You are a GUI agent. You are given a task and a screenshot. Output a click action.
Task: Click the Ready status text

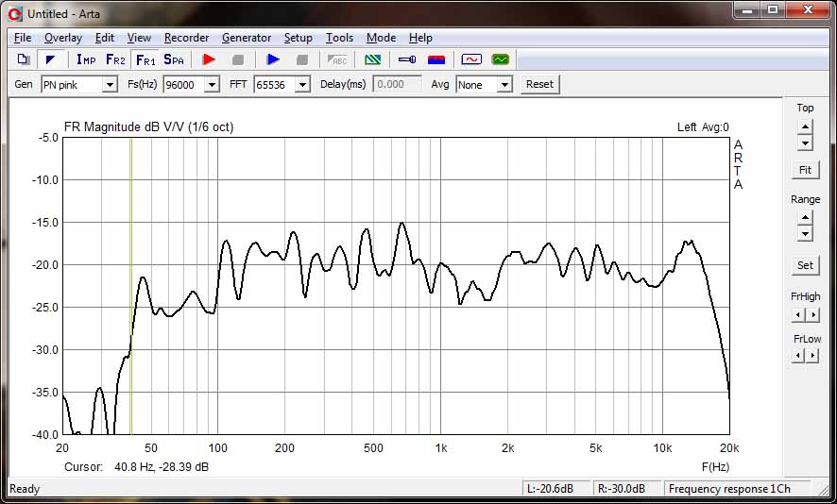pyautogui.click(x=25, y=489)
